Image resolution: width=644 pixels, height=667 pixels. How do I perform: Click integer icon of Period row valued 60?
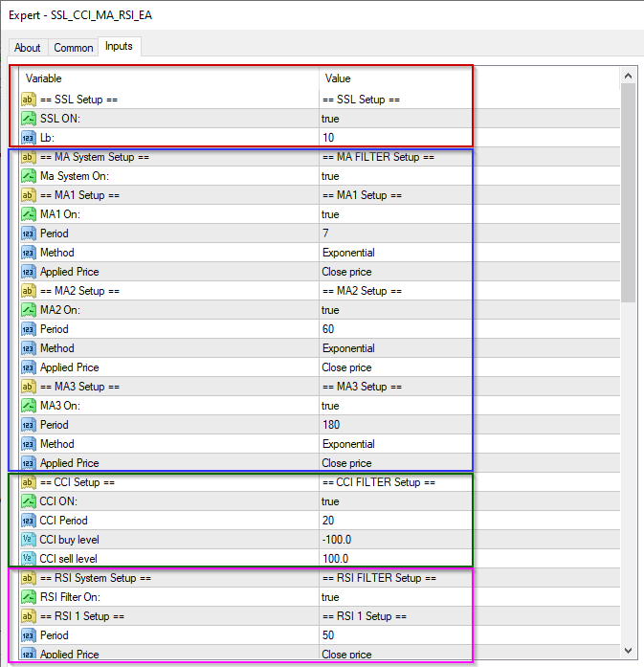[28, 329]
